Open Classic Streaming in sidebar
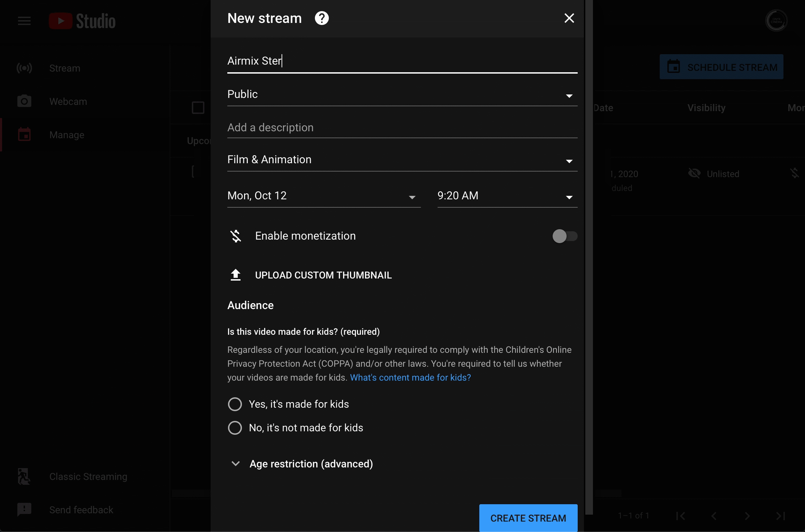Screen dimensions: 805x532 (x=88, y=476)
